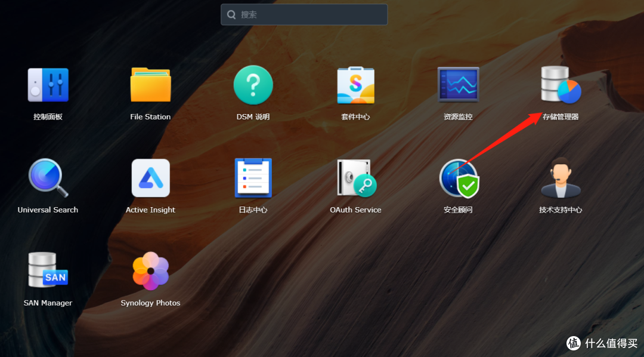This screenshot has height=357, width=644.
Task: Click the "存储管理器" text label
Action: 561,117
